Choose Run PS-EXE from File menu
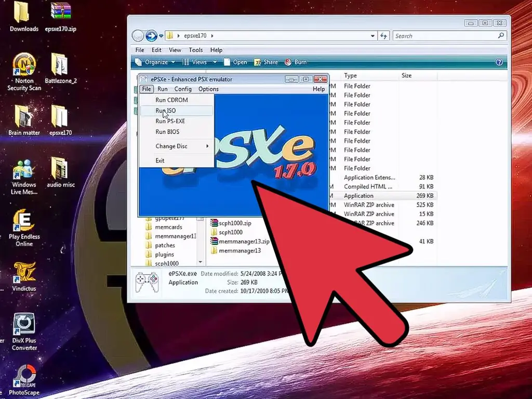The width and height of the screenshot is (532, 399). 177,121
